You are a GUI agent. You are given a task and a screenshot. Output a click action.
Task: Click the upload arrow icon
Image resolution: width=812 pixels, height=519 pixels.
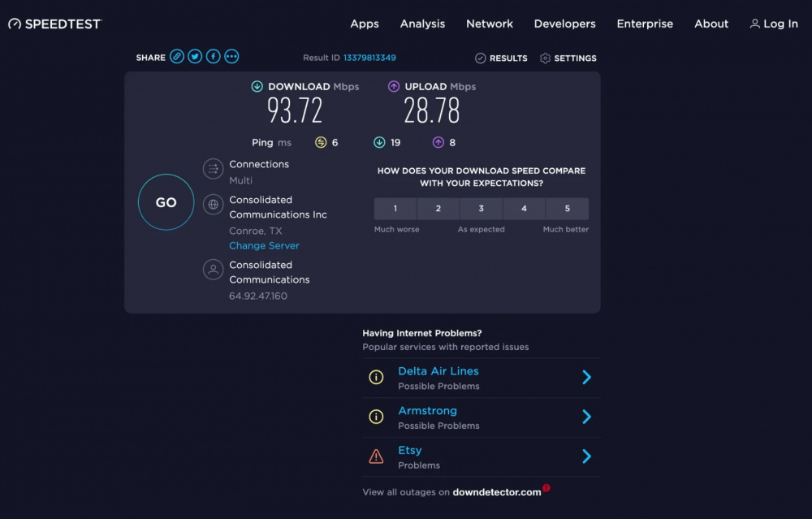pyautogui.click(x=394, y=86)
